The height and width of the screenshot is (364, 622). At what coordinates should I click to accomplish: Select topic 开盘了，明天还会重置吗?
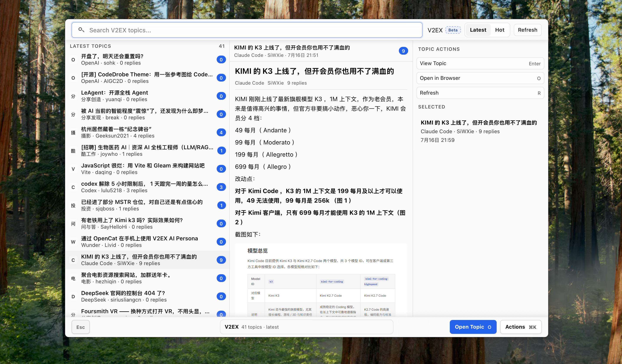(x=147, y=60)
